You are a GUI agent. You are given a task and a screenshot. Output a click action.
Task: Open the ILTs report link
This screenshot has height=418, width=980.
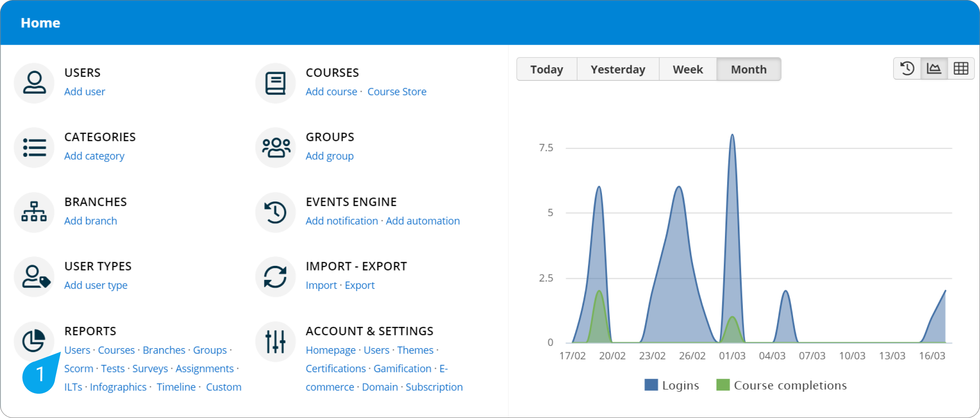click(x=73, y=387)
